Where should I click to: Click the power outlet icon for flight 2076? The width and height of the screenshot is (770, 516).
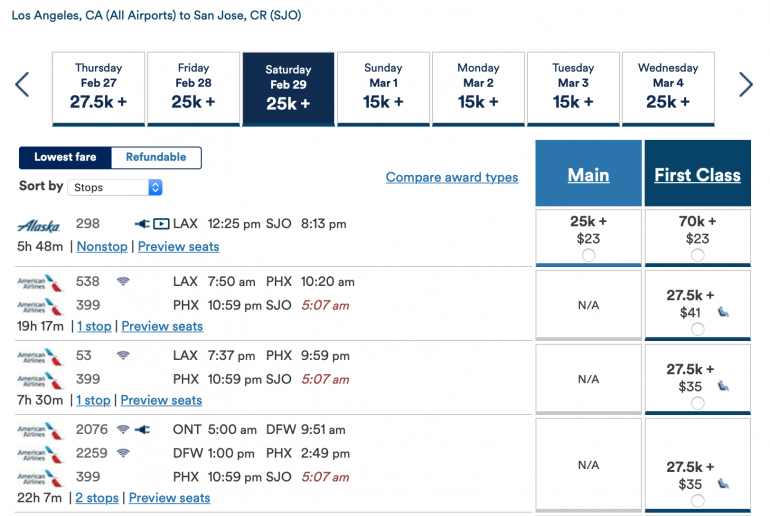(x=141, y=430)
